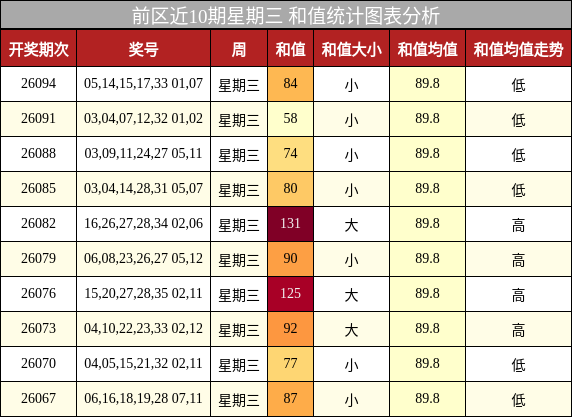Click winning numbers 03,09,11,24,27 05,11
Image resolution: width=572 pixels, height=417 pixels.
pyautogui.click(x=143, y=154)
